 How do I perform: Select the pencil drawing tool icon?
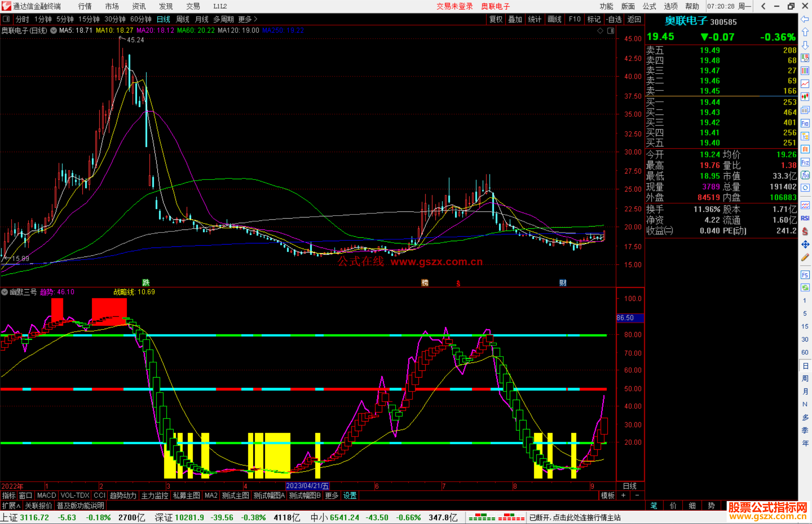805,258
